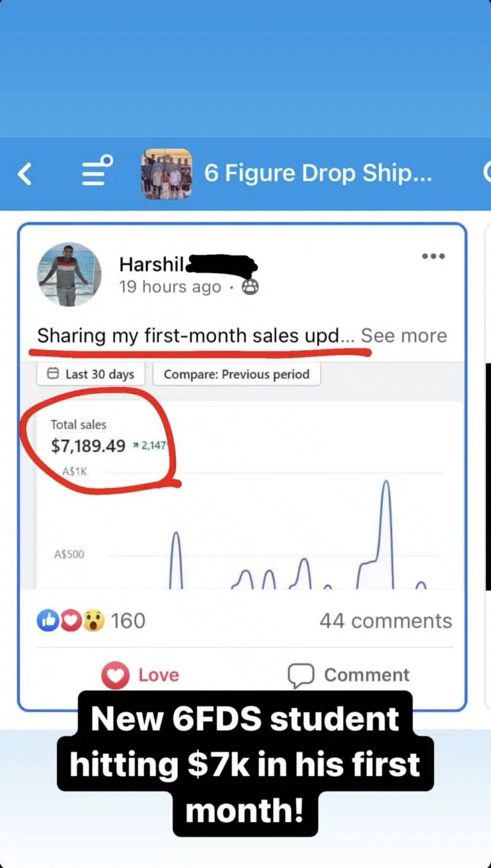Open Harshil's profile picture
The height and width of the screenshot is (868, 491).
[69, 275]
